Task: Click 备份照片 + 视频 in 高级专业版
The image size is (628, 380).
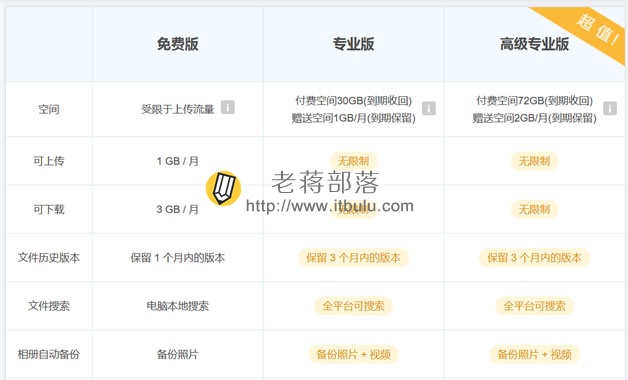Action: point(534,354)
